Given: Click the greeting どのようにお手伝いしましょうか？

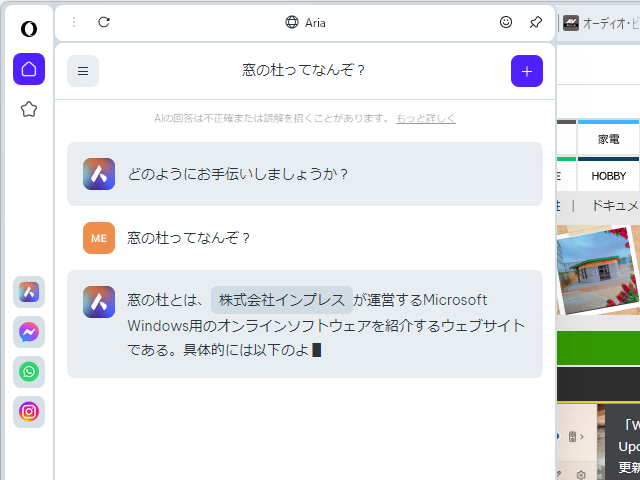Looking at the screenshot, I should 238,174.
